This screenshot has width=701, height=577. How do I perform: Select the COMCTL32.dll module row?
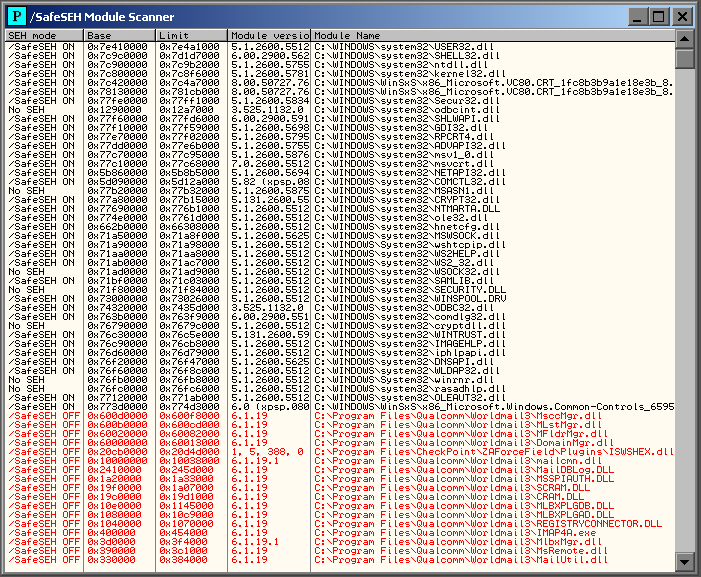point(340,181)
